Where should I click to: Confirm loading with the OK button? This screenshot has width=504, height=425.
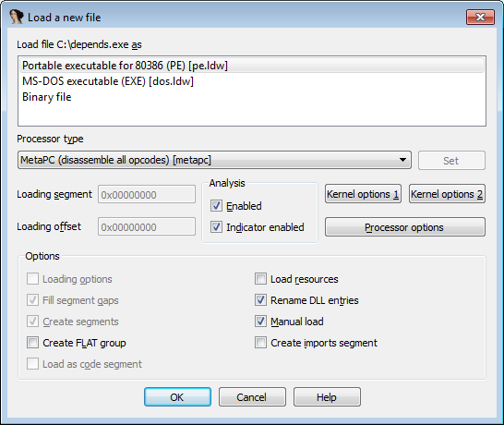tap(177, 397)
